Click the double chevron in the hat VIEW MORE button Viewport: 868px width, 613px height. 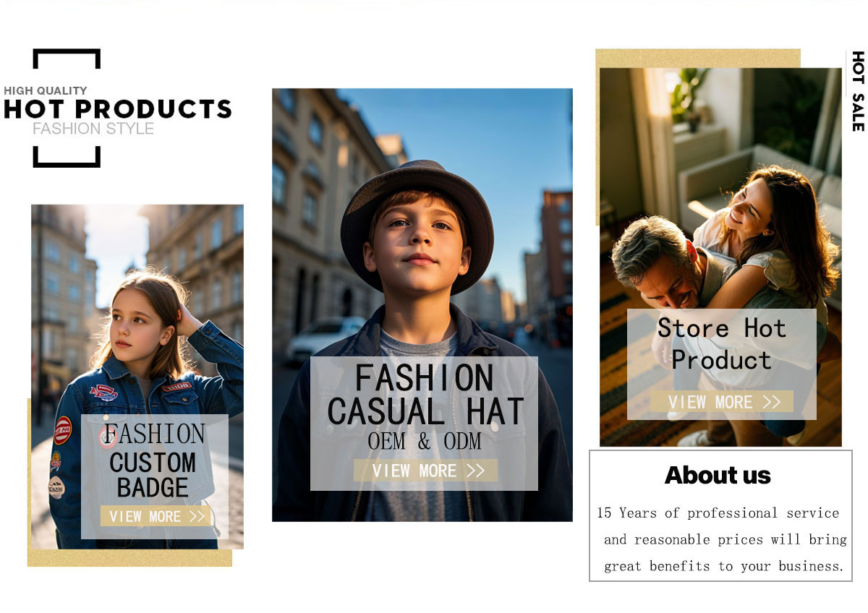tap(475, 471)
